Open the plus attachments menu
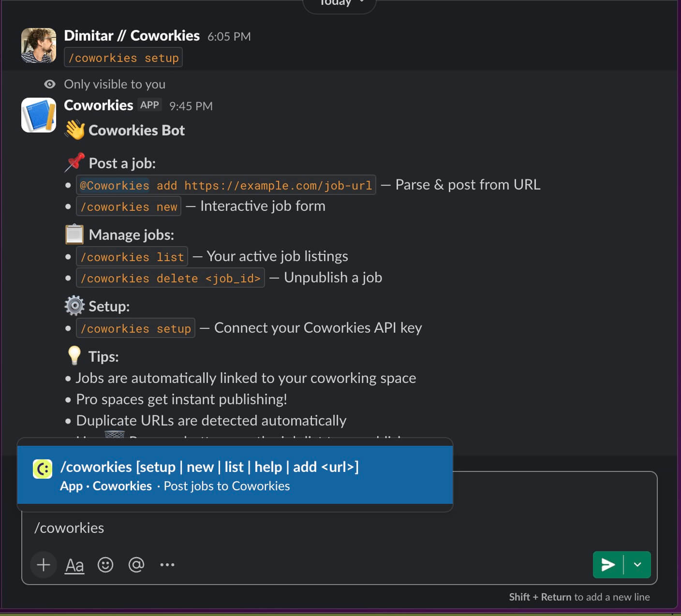 (44, 565)
